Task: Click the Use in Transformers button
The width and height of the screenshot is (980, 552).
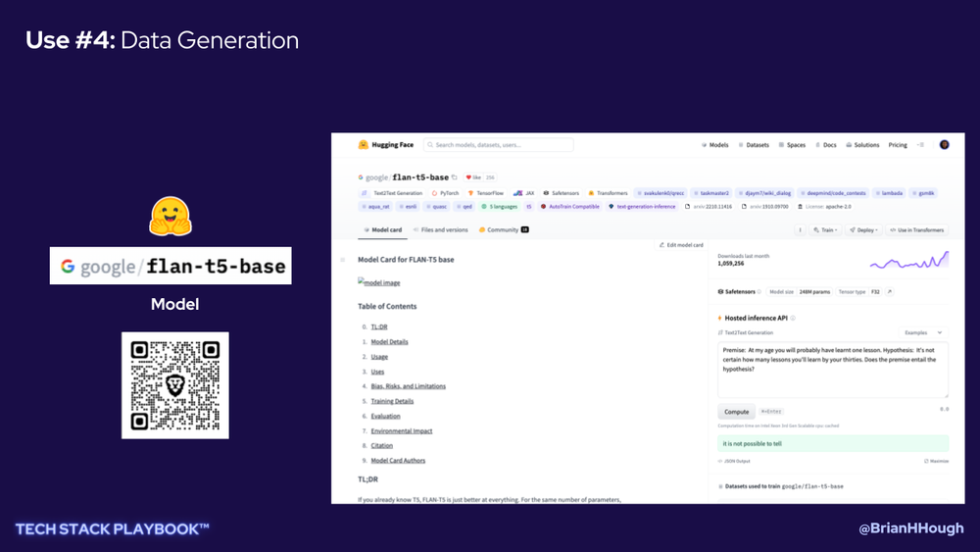Action: point(917,230)
